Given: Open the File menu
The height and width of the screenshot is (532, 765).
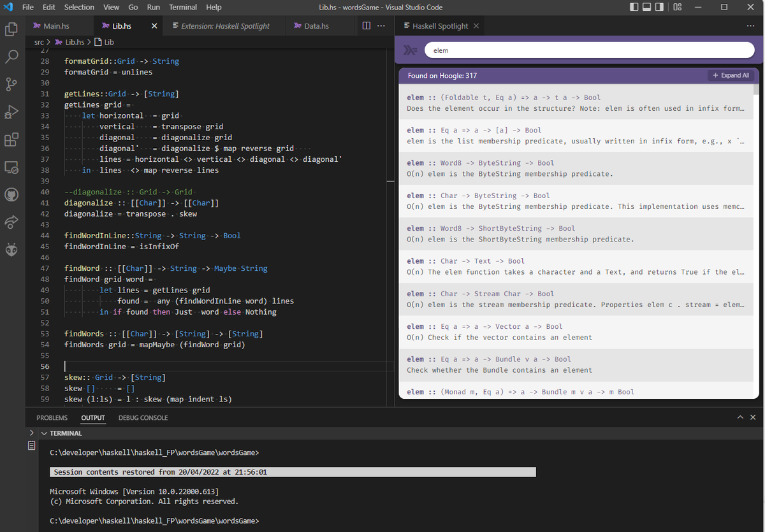Looking at the screenshot, I should [x=28, y=7].
